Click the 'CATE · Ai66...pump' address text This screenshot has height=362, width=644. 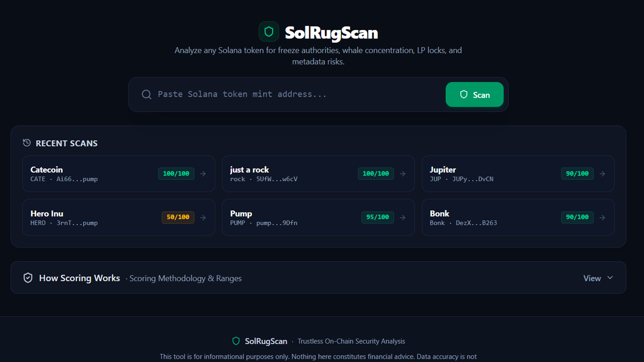[x=64, y=179]
